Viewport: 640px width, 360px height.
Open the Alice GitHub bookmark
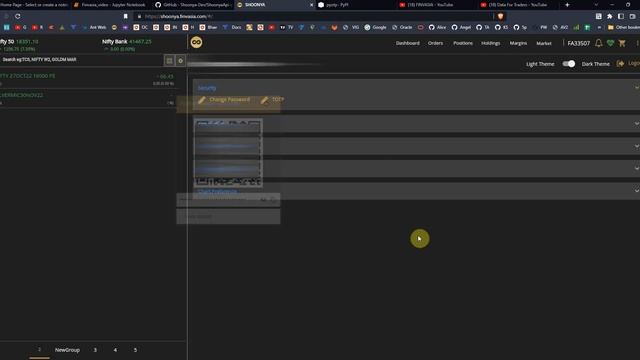[437, 27]
